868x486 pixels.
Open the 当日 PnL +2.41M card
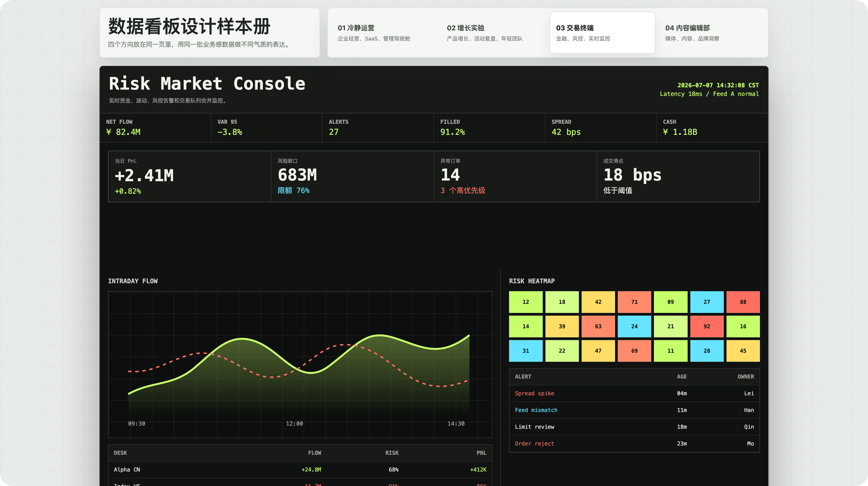(x=190, y=176)
